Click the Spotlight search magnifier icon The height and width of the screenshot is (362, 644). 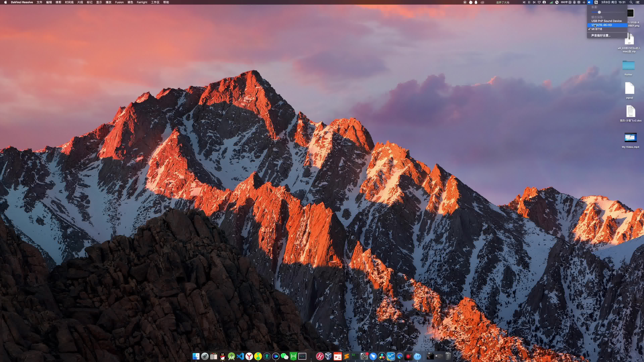click(x=631, y=2)
